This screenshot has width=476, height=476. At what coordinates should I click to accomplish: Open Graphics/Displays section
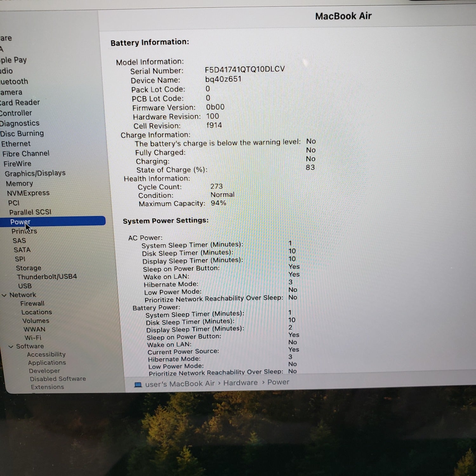point(35,173)
